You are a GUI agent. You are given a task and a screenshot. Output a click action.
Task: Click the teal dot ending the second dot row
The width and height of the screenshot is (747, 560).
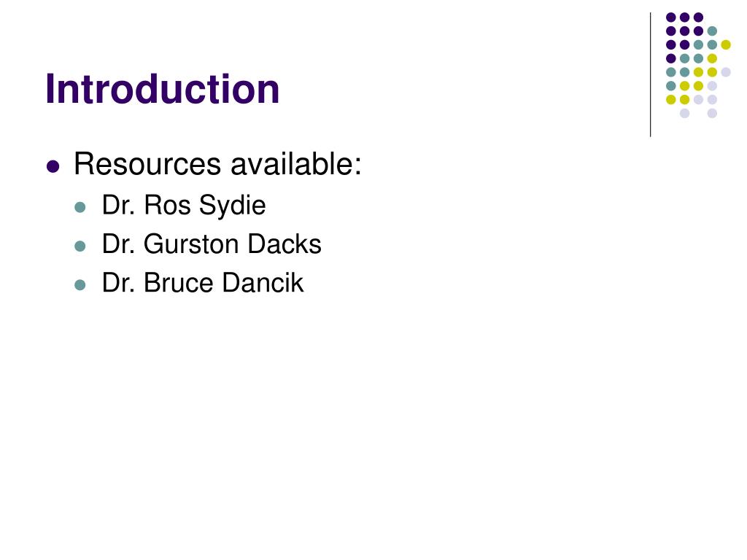tap(712, 31)
